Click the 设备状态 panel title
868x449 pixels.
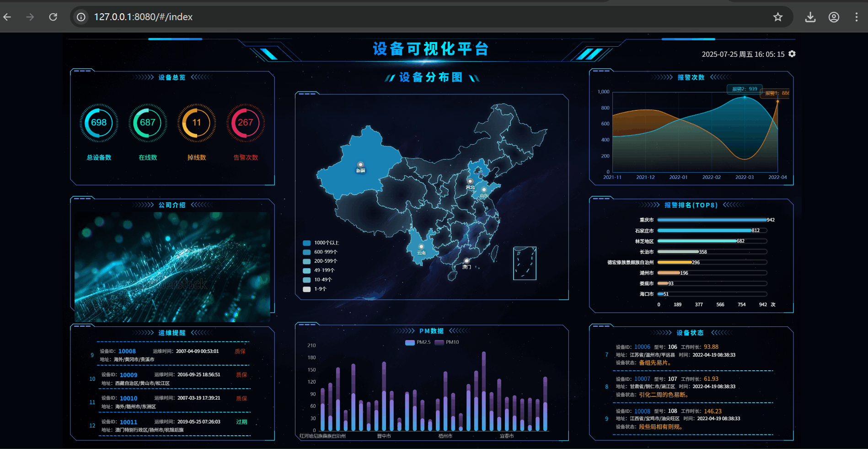690,333
